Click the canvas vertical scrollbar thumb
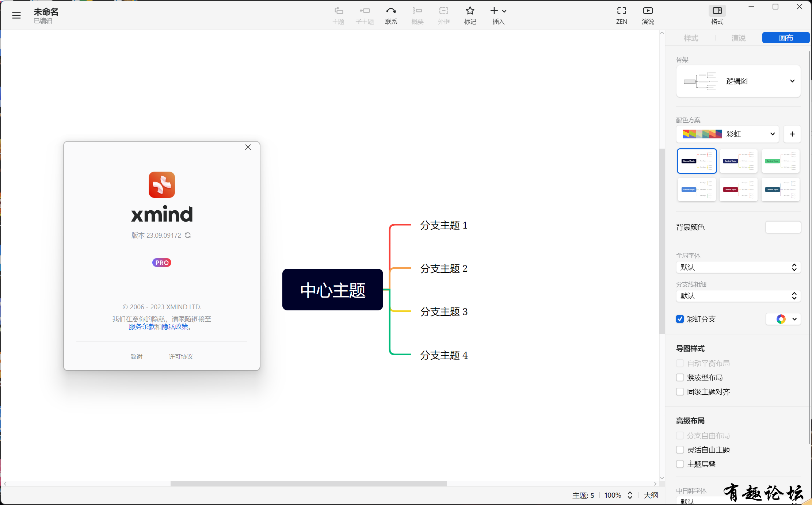This screenshot has width=812, height=505. point(662,241)
